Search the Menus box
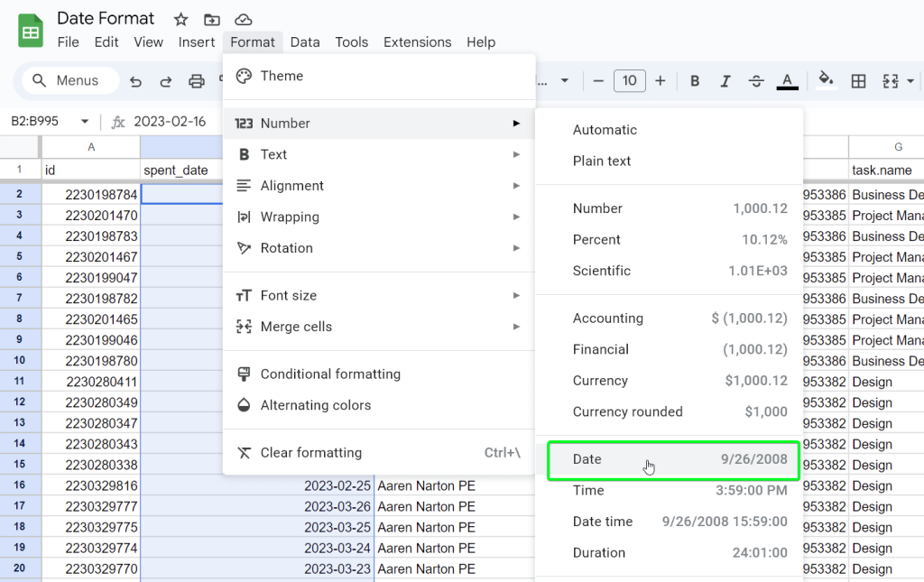The height and width of the screenshot is (582, 924). [70, 80]
